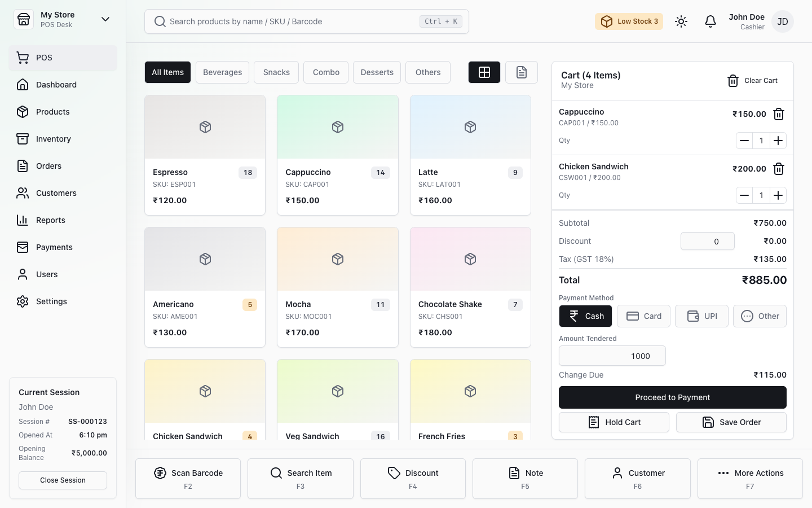
Task: Click the Scan Barcode F2 button
Action: click(188, 479)
